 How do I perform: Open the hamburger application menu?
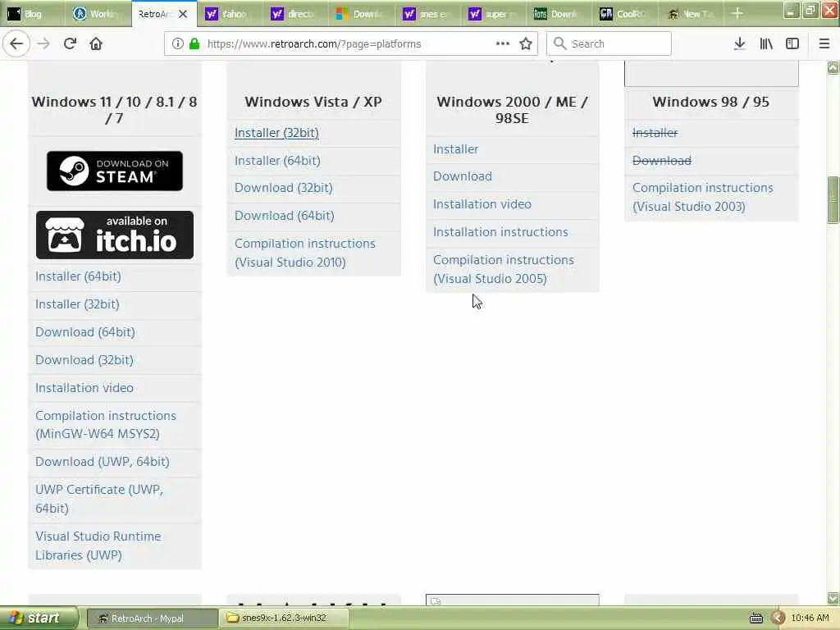pyautogui.click(x=824, y=44)
